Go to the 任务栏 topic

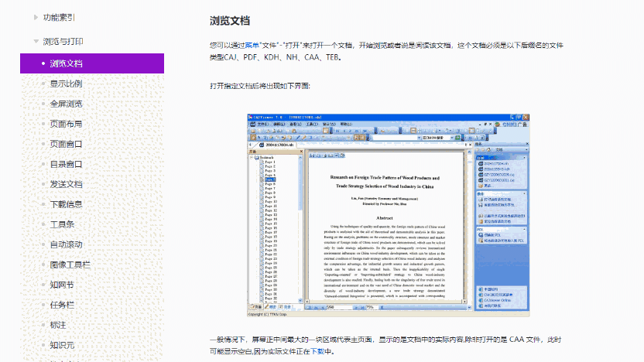click(62, 305)
